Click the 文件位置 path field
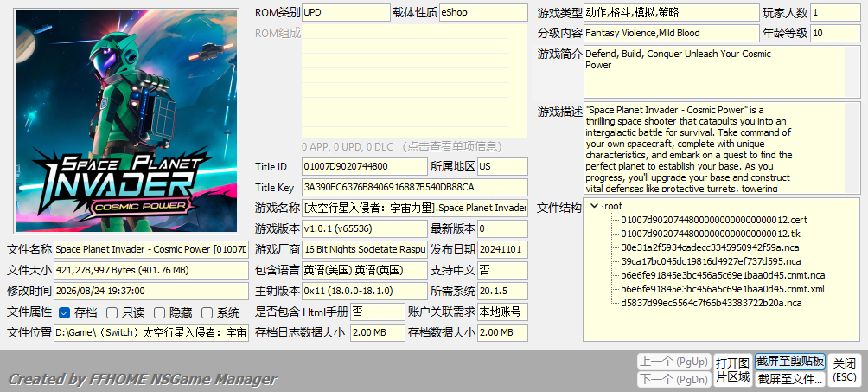Screen dimensions: 868x392 pos(151,332)
